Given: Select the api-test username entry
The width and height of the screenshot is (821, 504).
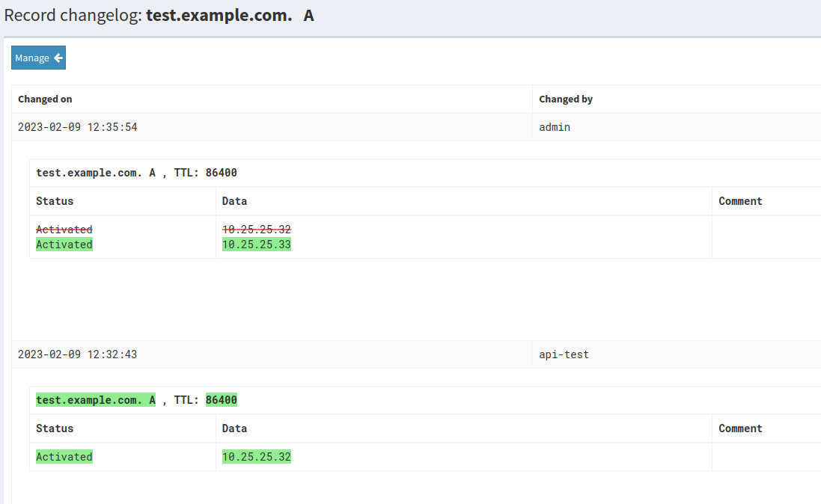Looking at the screenshot, I should coord(564,354).
